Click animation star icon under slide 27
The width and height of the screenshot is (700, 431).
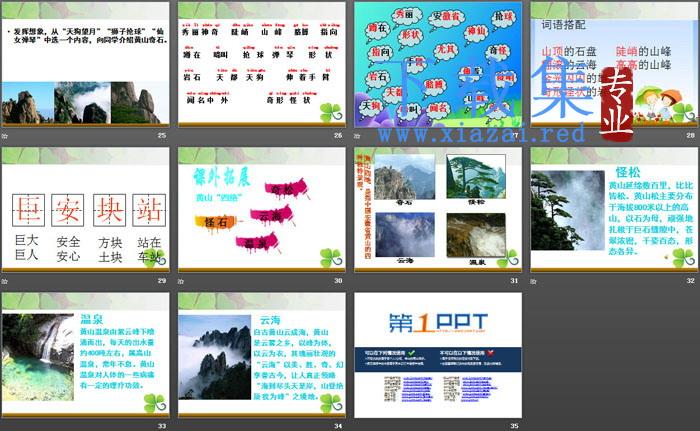click(357, 136)
